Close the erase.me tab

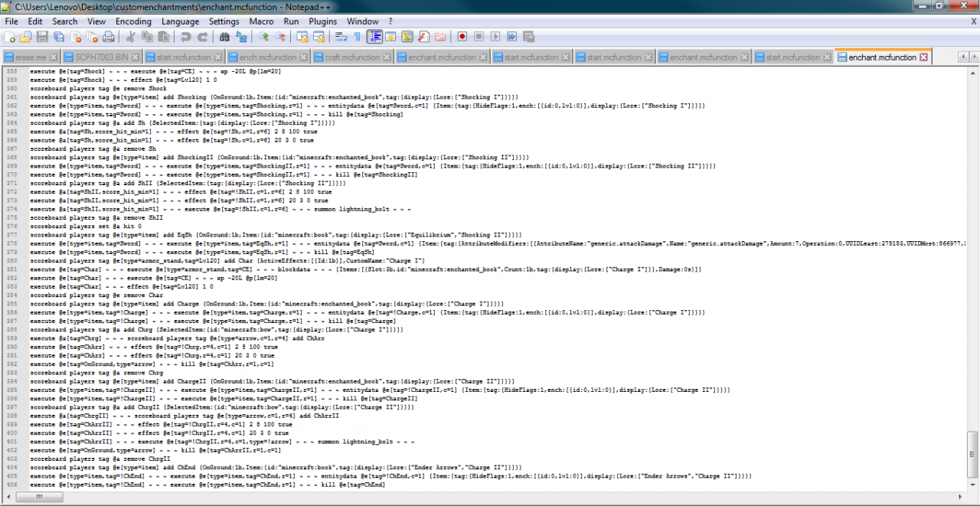point(55,57)
